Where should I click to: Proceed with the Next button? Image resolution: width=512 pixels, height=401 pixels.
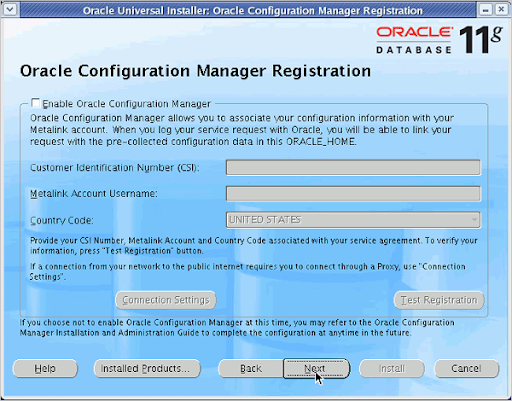(316, 368)
